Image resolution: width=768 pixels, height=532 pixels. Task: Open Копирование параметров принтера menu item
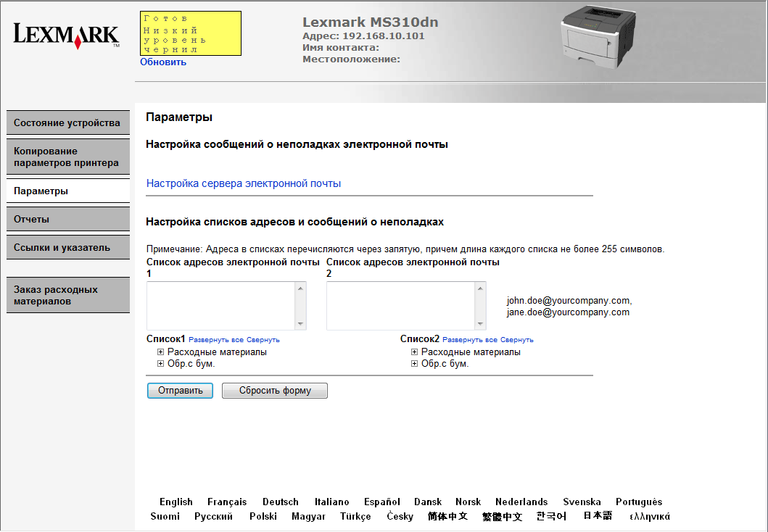(68, 157)
